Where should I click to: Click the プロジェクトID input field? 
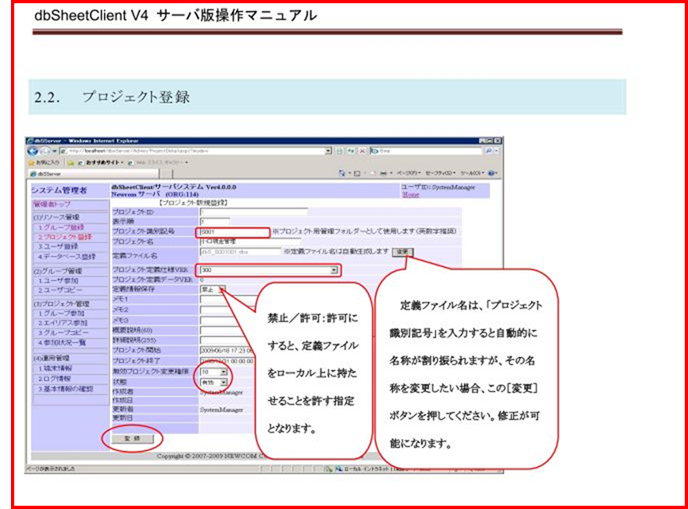[x=254, y=212]
